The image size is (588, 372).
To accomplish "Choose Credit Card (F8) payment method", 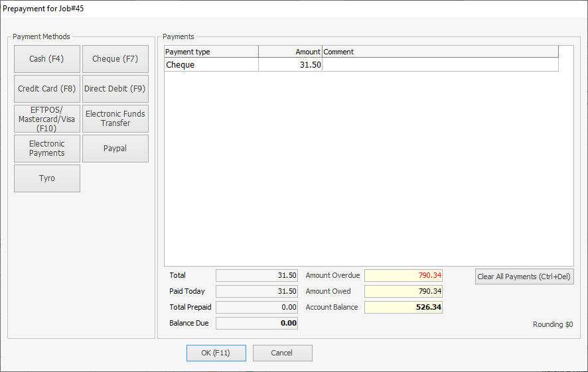I will pos(46,89).
